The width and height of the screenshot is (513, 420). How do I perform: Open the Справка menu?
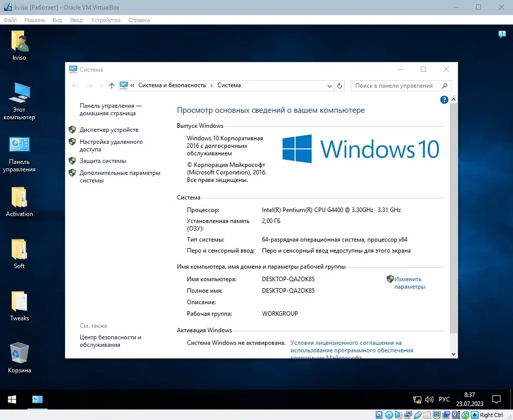(x=139, y=20)
